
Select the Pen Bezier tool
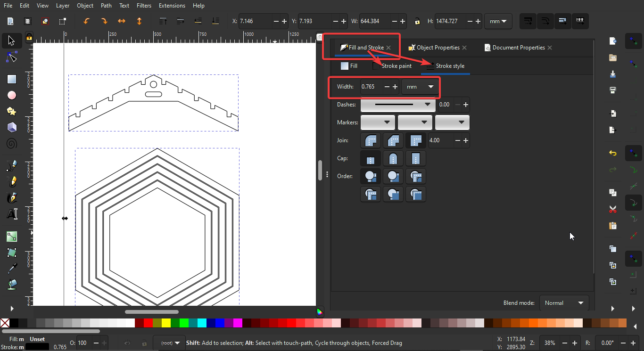[12, 181]
